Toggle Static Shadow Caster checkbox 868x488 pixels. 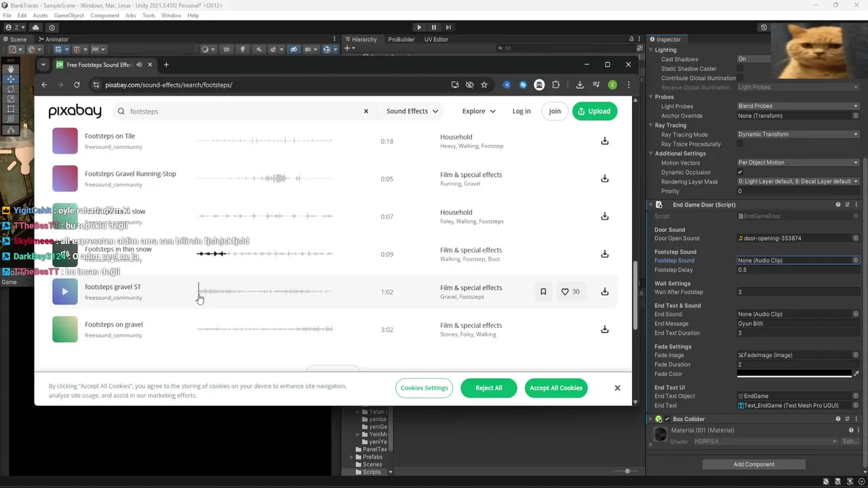741,68
